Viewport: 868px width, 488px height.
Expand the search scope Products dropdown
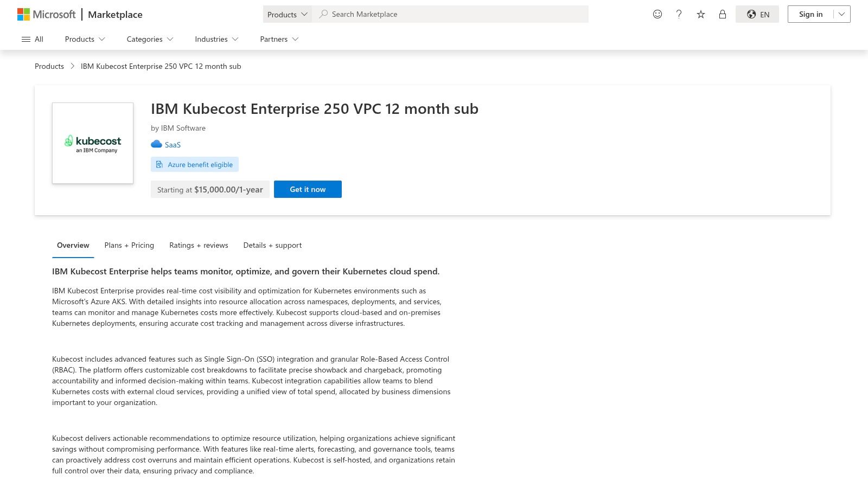tap(287, 14)
